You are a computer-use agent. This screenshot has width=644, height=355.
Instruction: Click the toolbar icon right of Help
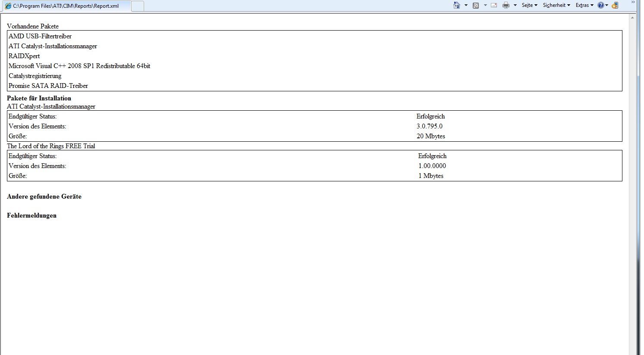[x=615, y=5]
